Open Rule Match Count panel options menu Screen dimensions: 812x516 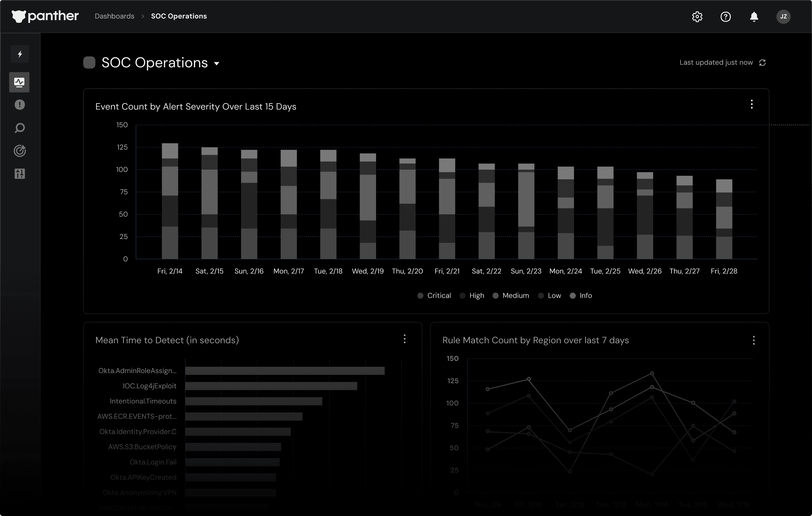[x=754, y=340]
